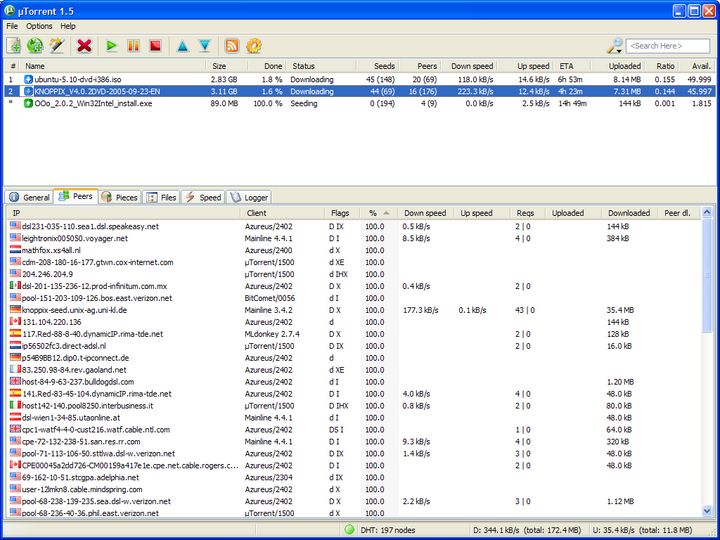The width and height of the screenshot is (720, 540).
Task: Switch to the Pieces tab
Action: 120,197
